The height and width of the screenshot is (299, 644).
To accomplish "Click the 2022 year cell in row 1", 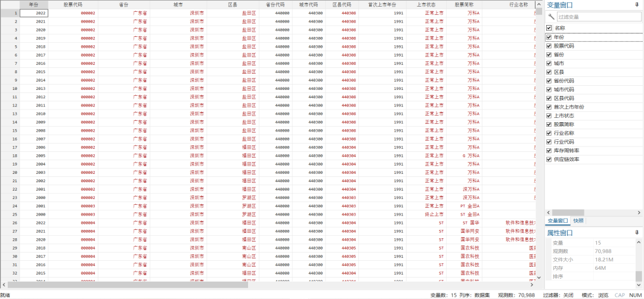I will pos(34,13).
